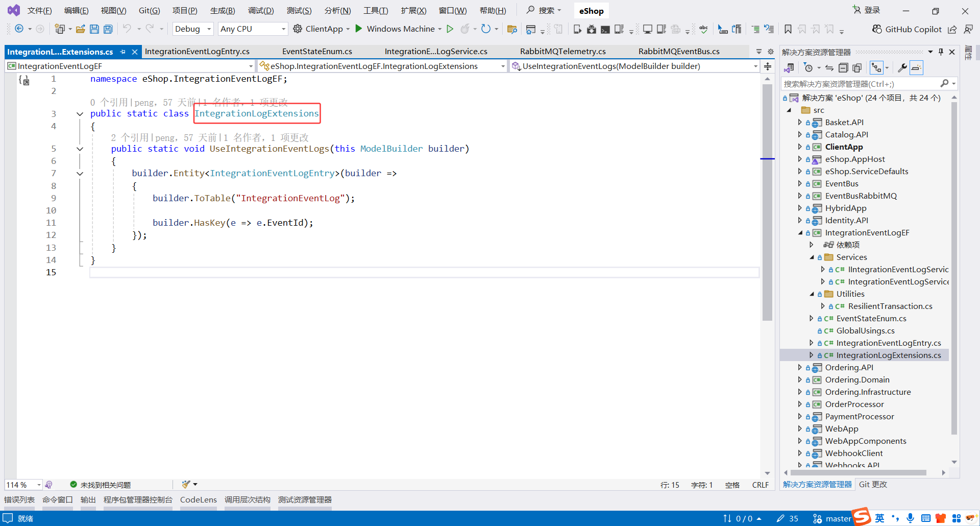
Task: Start debugging with the green play icon
Action: [x=359, y=29]
